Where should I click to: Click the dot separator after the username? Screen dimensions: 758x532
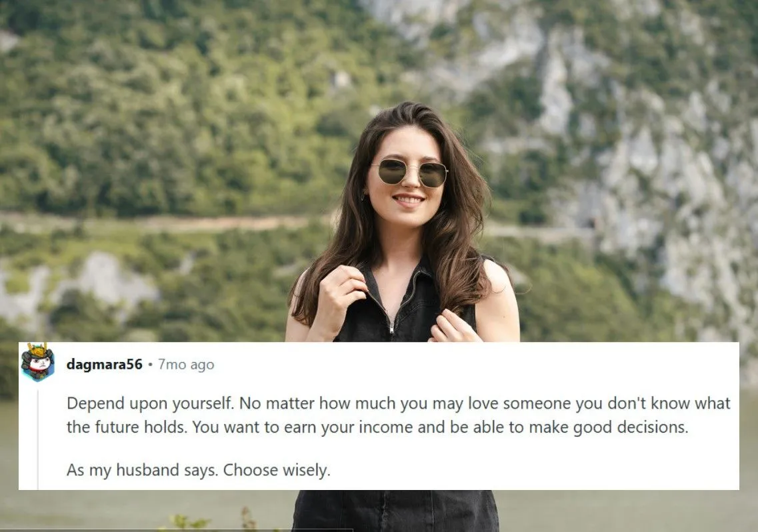point(151,365)
